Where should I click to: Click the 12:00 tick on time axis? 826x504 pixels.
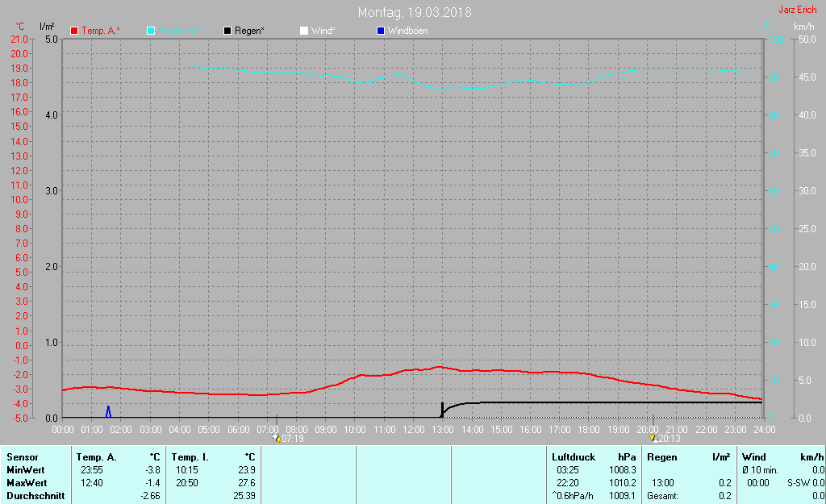tap(414, 430)
